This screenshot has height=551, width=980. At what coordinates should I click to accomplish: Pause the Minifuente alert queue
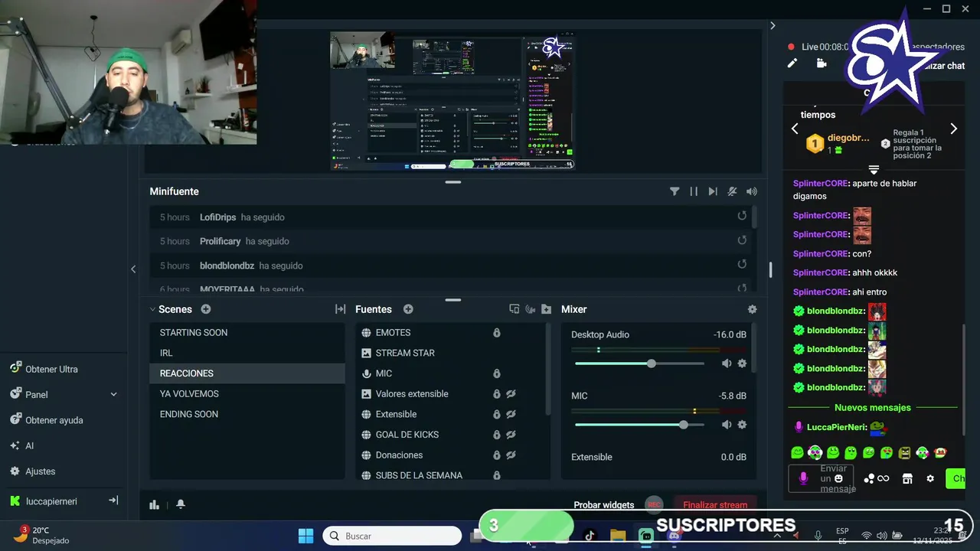tap(694, 191)
